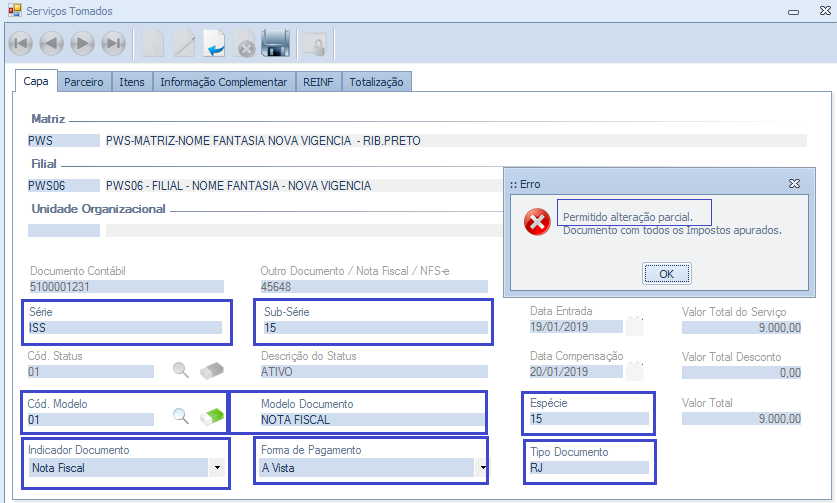
Task: Search Cód. Modelo with magnifier icon
Action: pos(180,417)
